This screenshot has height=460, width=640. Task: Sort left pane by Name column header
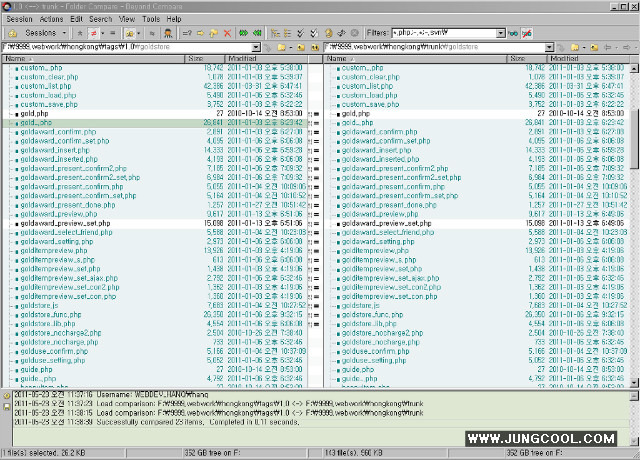click(93, 59)
